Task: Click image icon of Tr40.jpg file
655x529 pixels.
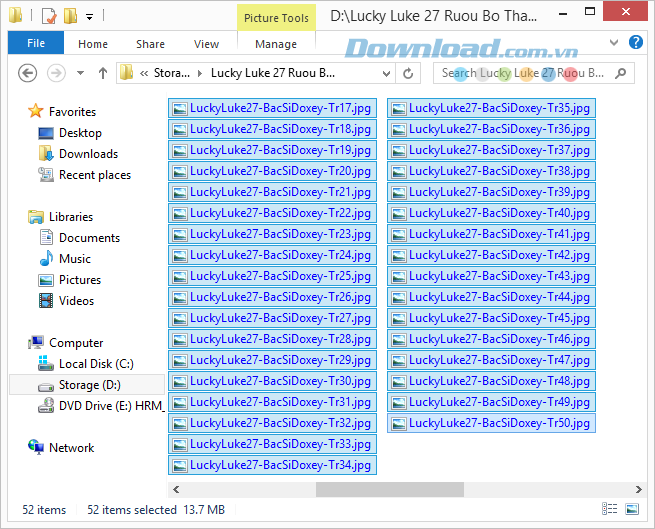Action: 399,214
